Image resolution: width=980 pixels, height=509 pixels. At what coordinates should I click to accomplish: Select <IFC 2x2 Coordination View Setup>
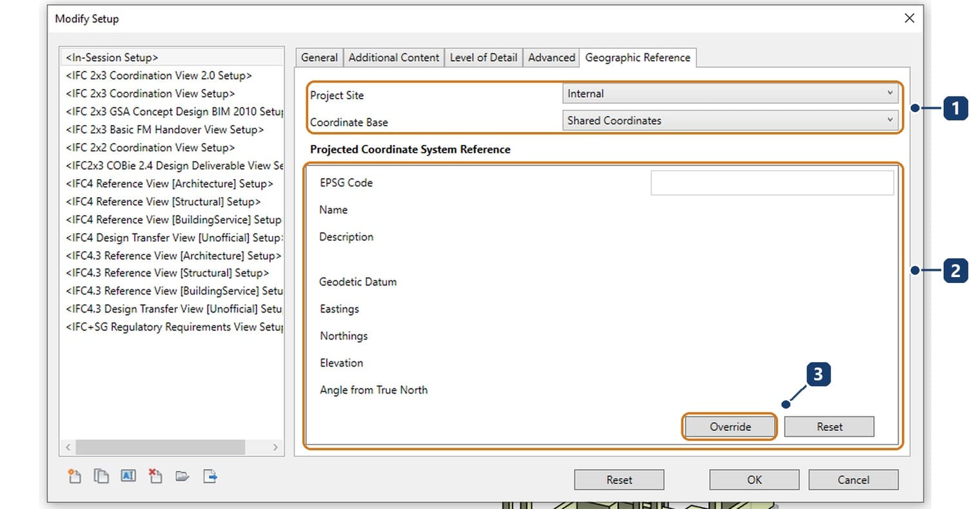(171, 148)
